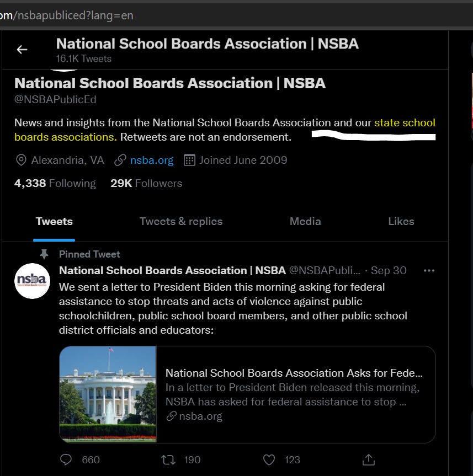Image resolution: width=473 pixels, height=476 pixels.
Task: Open the three-dot tweet options menu
Action: (x=429, y=270)
